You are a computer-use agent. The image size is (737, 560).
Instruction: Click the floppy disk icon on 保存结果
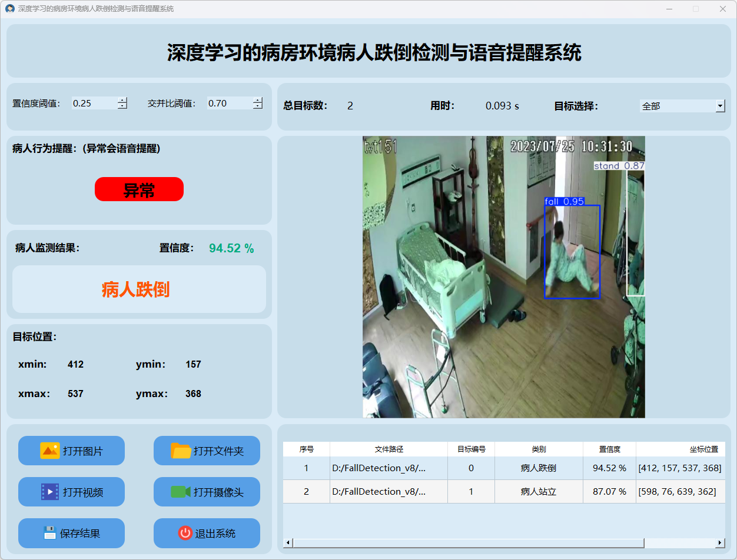click(50, 533)
